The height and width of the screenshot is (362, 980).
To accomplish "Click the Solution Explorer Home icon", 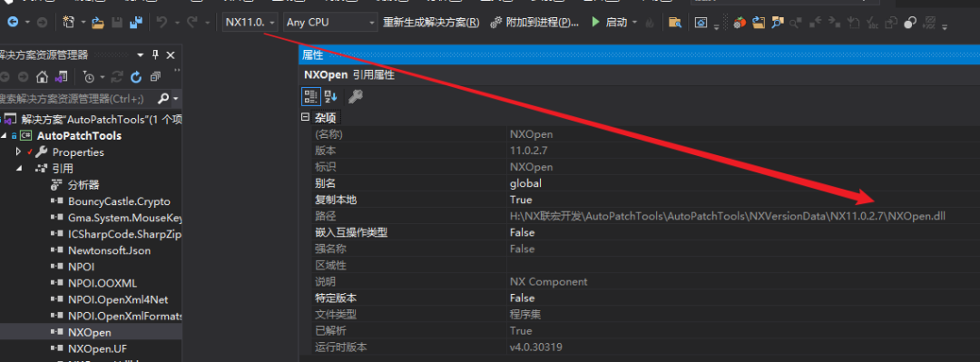I will pos(42,77).
